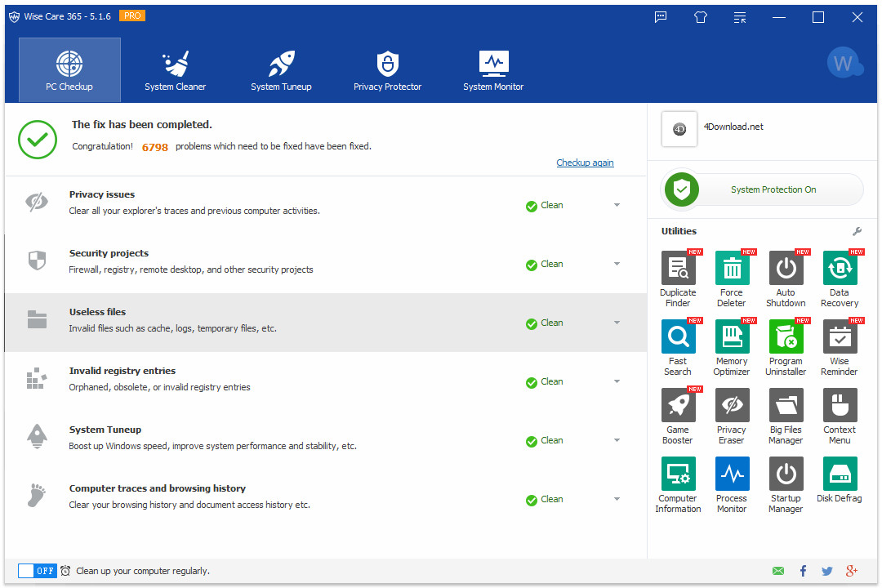
Task: Expand the Security projects row arrow
Action: coord(617,264)
